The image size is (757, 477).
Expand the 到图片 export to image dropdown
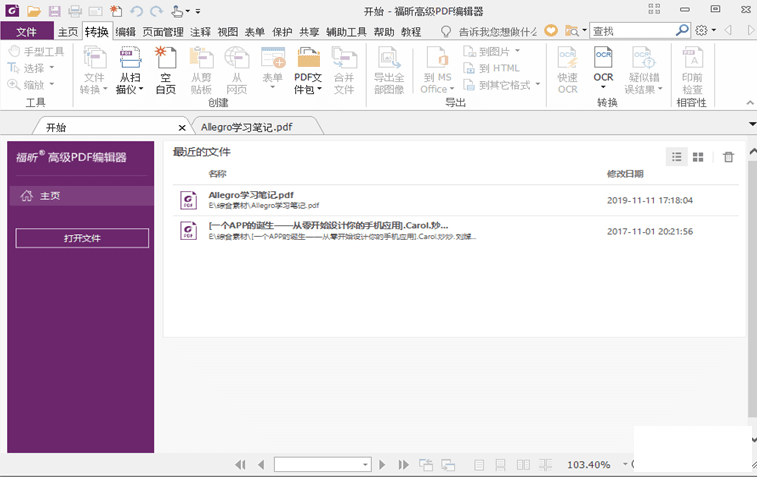(517, 50)
